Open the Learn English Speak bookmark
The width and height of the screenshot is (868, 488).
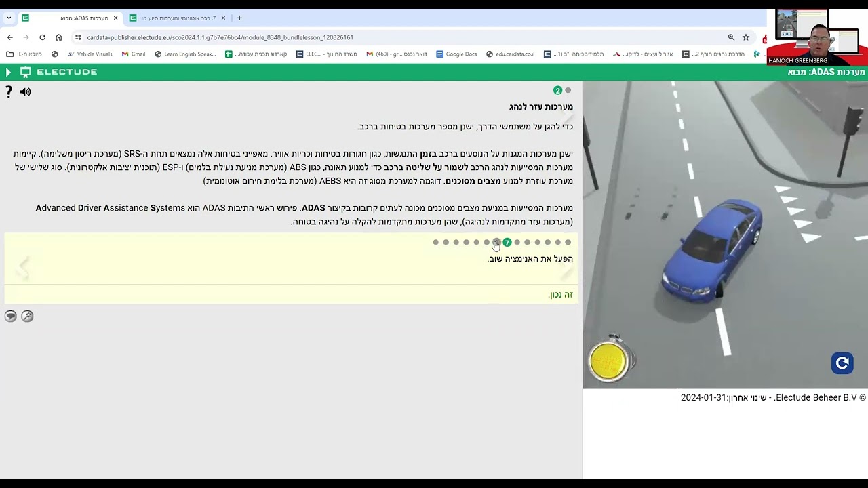click(185, 54)
